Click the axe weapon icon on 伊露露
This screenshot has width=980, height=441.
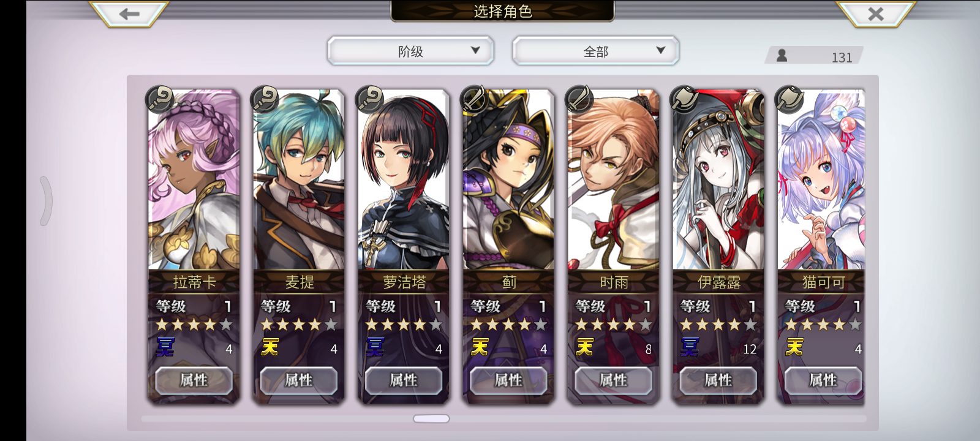pos(684,100)
